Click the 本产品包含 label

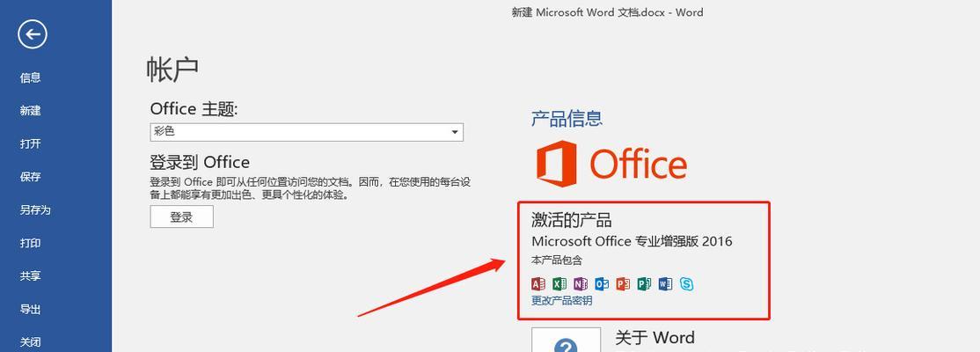[x=557, y=260]
